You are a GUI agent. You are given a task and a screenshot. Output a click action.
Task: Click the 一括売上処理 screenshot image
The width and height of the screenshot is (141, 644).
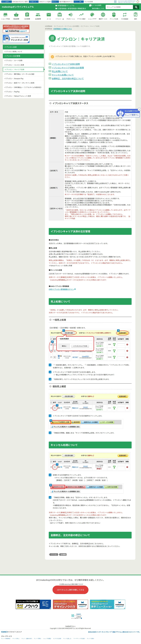[90, 345]
